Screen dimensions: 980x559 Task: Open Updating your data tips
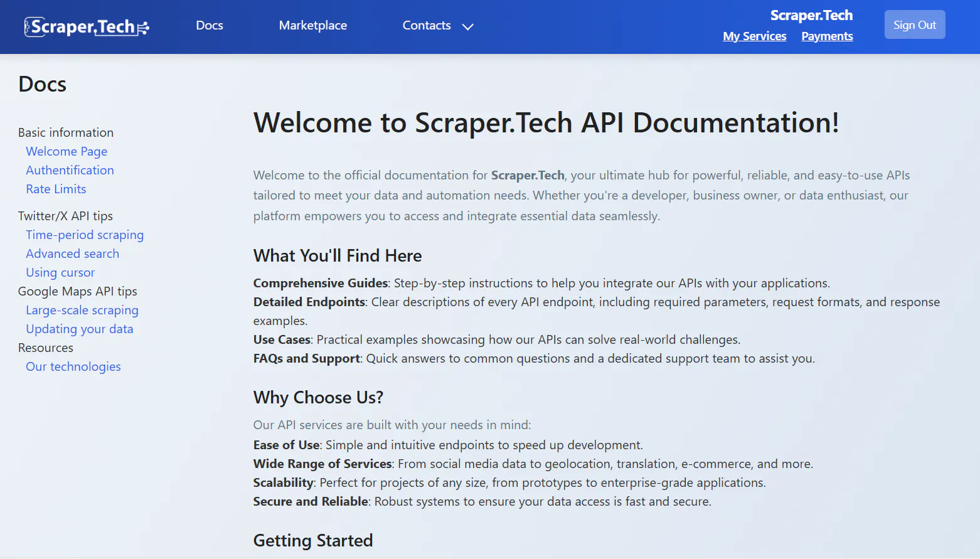coord(80,329)
